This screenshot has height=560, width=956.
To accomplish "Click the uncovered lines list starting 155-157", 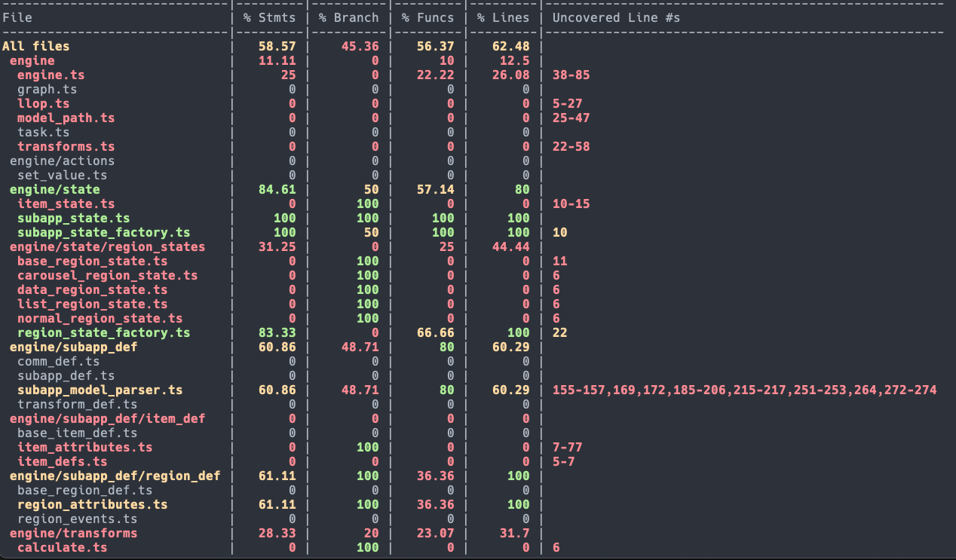I will (x=744, y=390).
